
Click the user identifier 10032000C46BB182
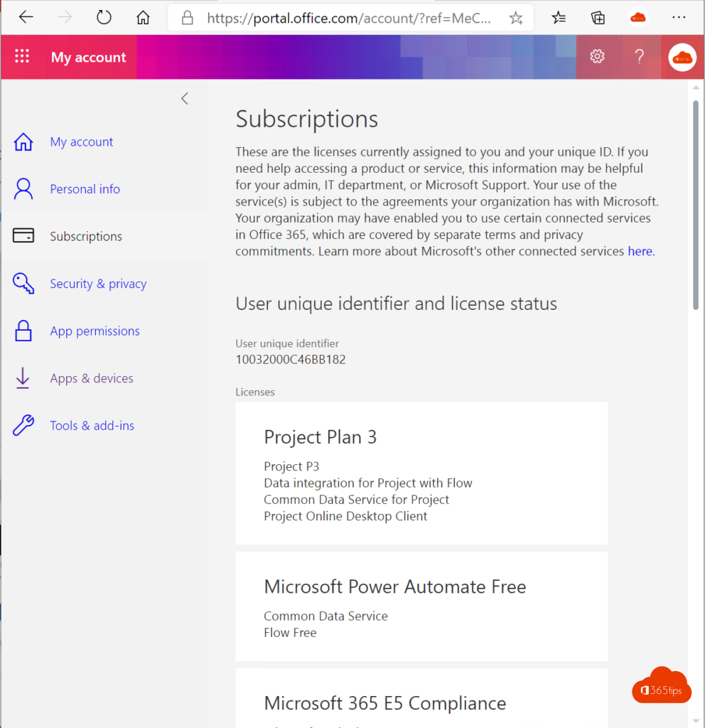pyautogui.click(x=291, y=360)
